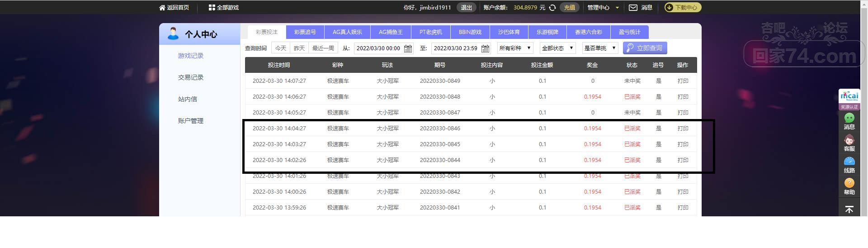Click 打印 for period 20220330-0841
This screenshot has width=868, height=248.
pyautogui.click(x=683, y=208)
